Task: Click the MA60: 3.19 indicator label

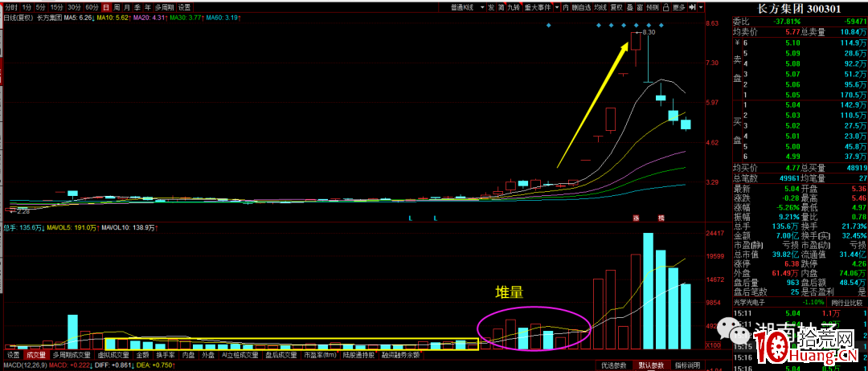Action: [x=222, y=18]
